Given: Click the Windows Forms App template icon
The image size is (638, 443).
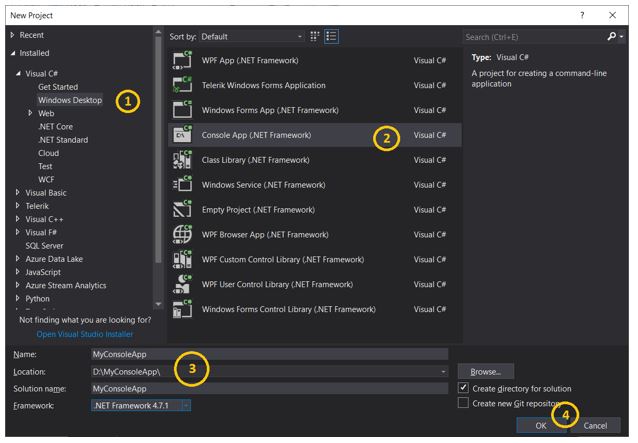Looking at the screenshot, I should pyautogui.click(x=182, y=110).
